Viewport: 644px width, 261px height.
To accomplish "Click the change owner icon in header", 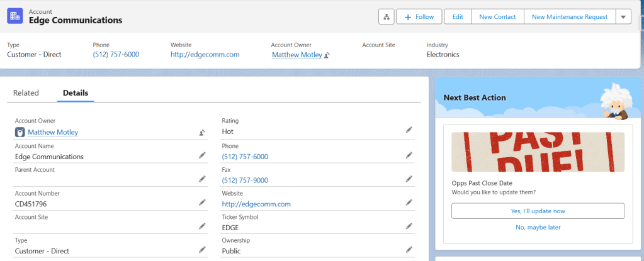I will point(327,55).
